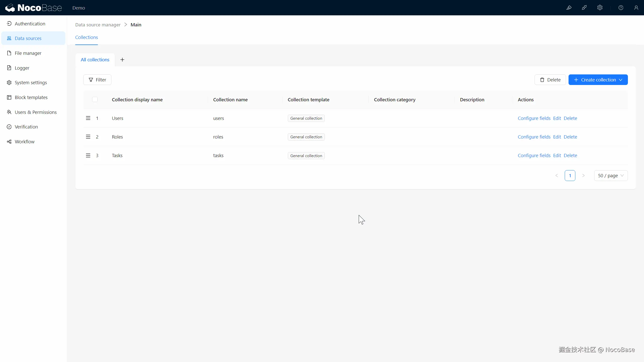Edit the Roles collection
This screenshot has height=362, width=644.
[557, 137]
